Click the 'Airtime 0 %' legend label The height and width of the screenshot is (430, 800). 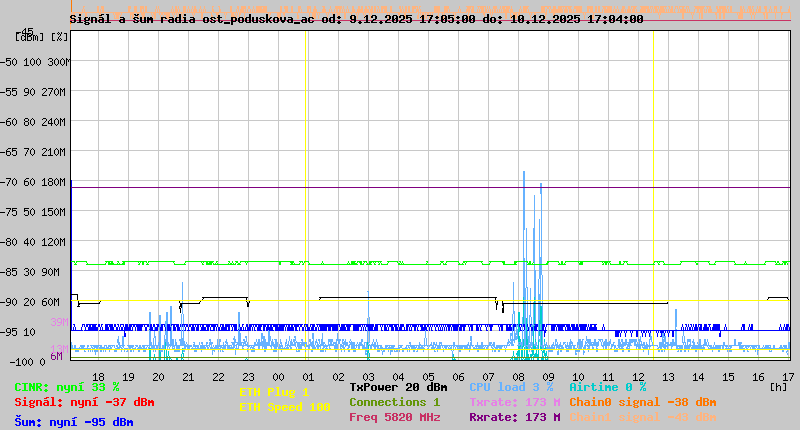608,387
